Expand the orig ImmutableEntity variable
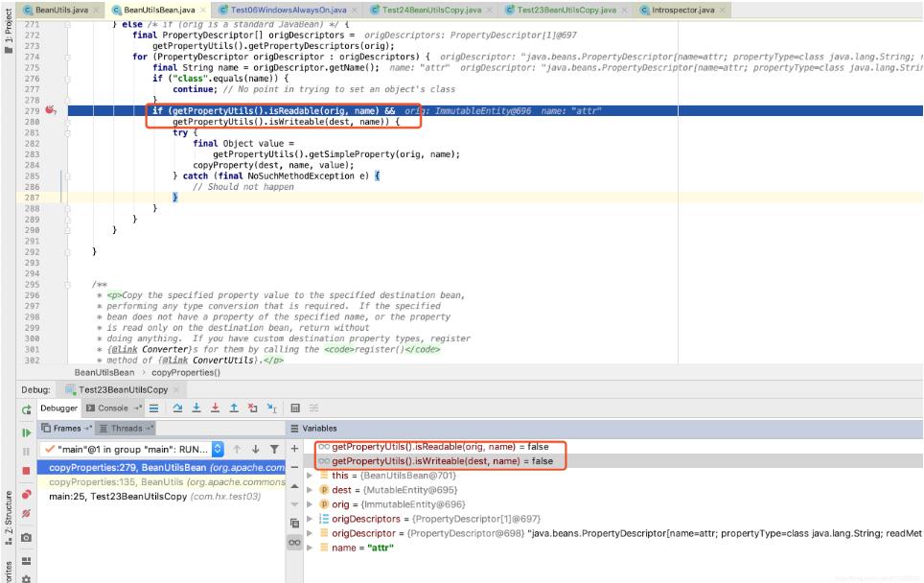Screen dimensions: 924x583 point(309,503)
